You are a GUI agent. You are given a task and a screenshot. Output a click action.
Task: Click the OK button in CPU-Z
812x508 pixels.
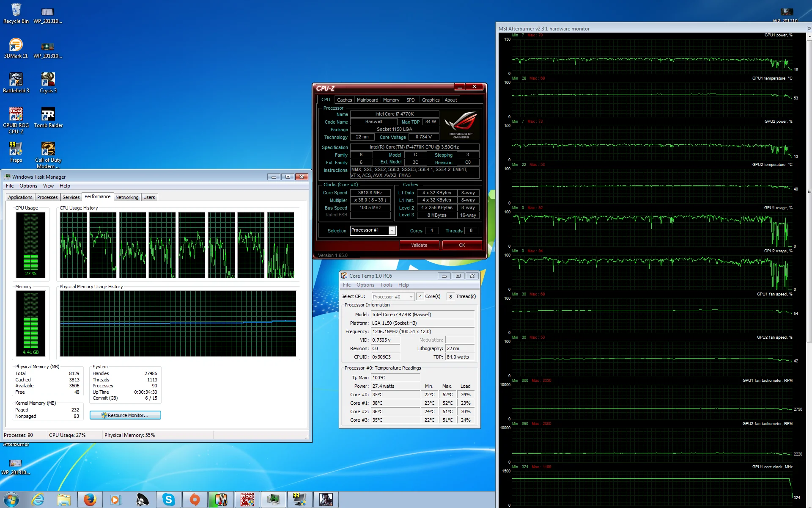(462, 245)
